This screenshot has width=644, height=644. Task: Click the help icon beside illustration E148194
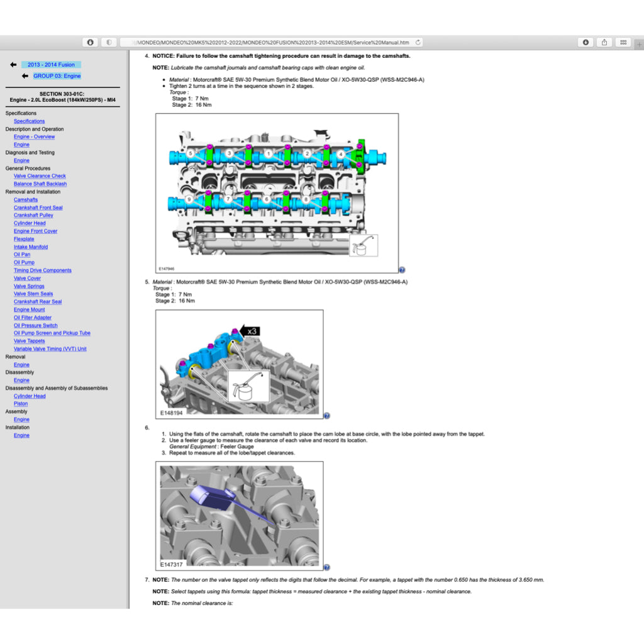coord(327,416)
